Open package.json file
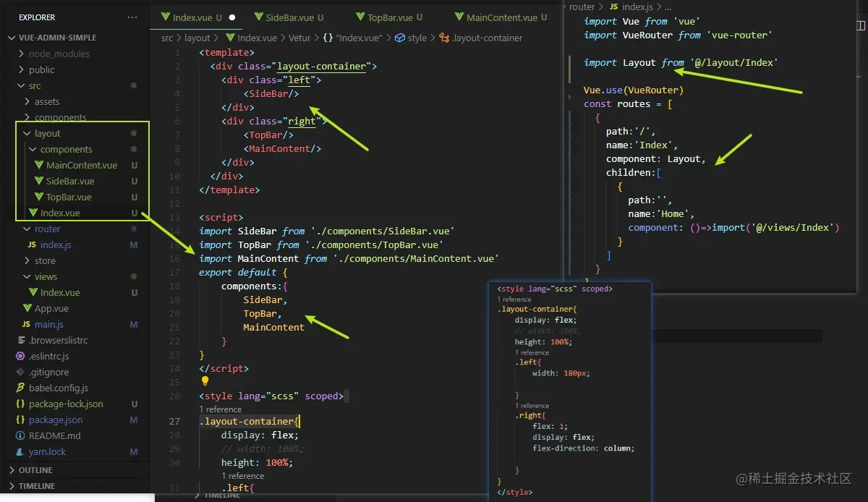Screen dimensions: 868x502 56,420
